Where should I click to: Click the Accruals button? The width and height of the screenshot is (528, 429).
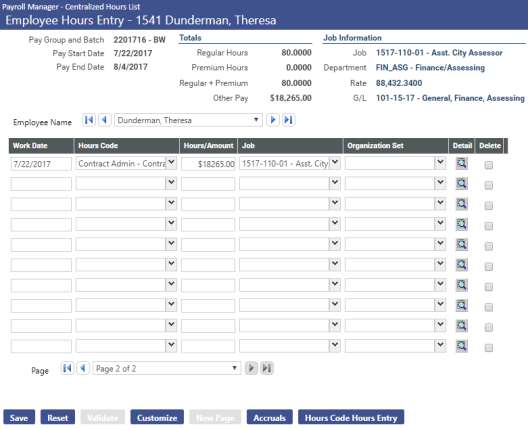(x=269, y=418)
